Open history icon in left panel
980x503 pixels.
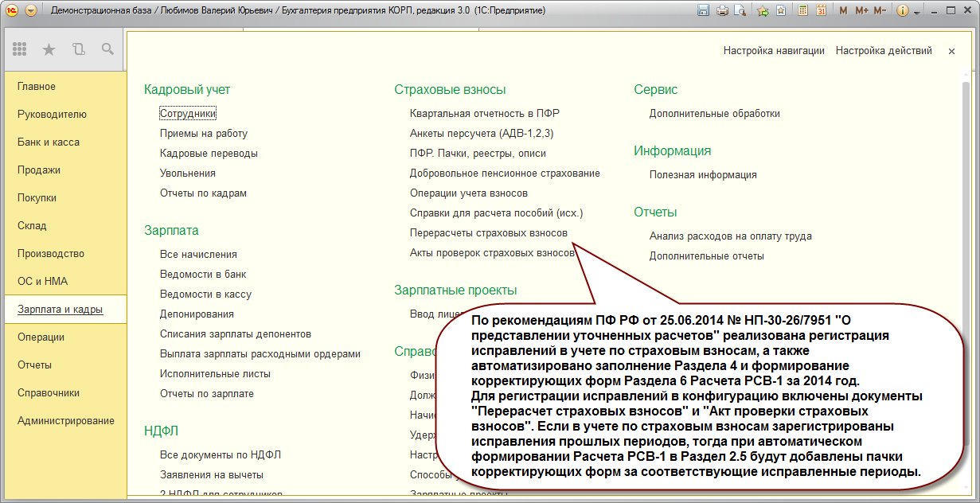[x=78, y=49]
